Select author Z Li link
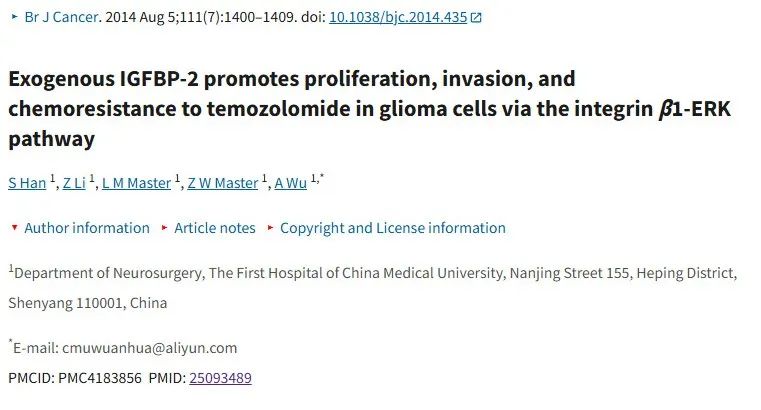 pos(74,183)
